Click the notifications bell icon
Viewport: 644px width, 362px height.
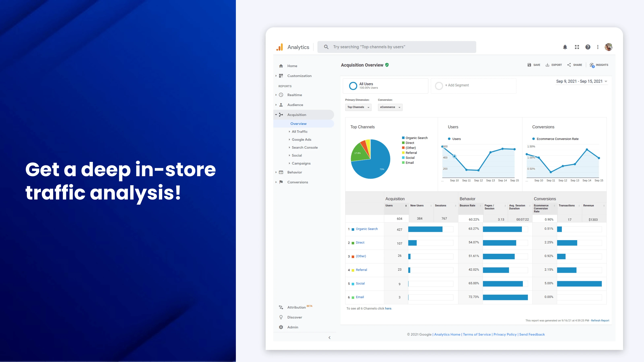pos(565,47)
